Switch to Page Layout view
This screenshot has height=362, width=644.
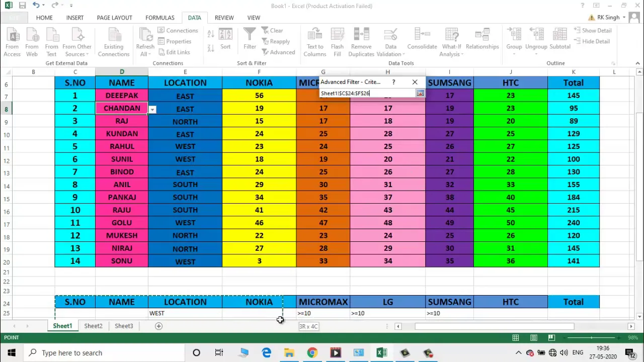click(533, 338)
